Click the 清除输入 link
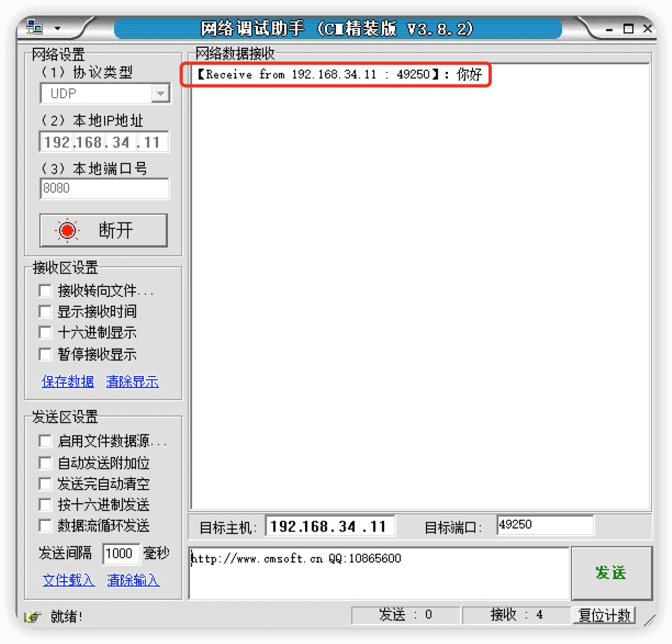 click(134, 580)
